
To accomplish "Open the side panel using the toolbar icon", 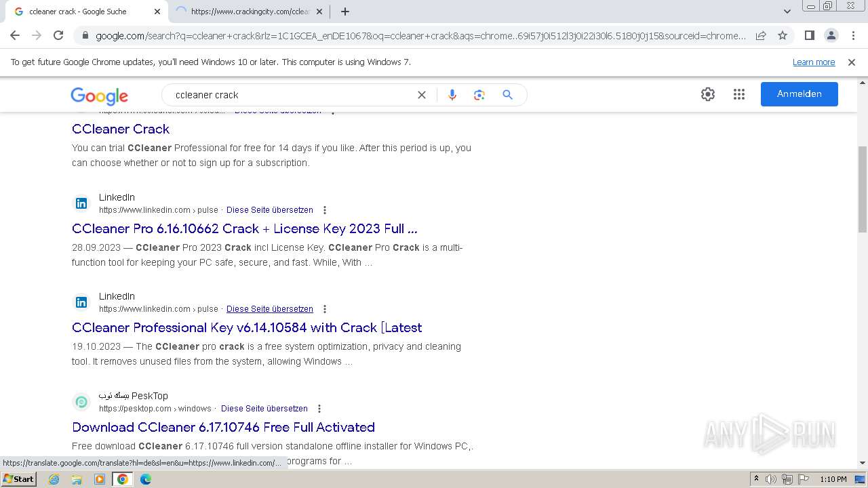I will 809,35.
